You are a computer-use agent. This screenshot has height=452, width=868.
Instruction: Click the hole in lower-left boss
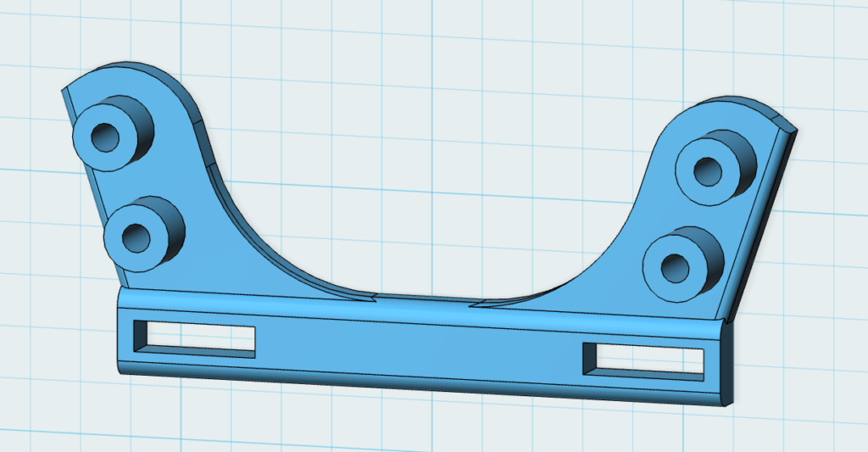tap(135, 237)
